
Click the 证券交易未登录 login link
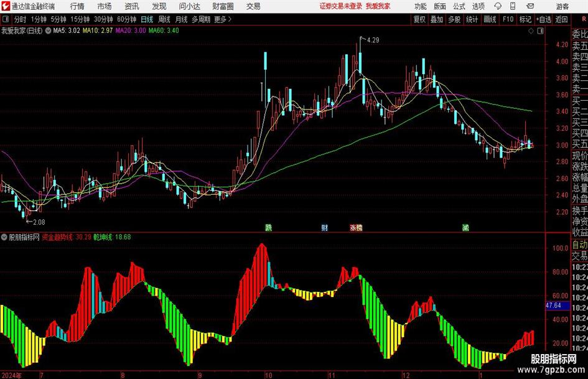pos(341,6)
